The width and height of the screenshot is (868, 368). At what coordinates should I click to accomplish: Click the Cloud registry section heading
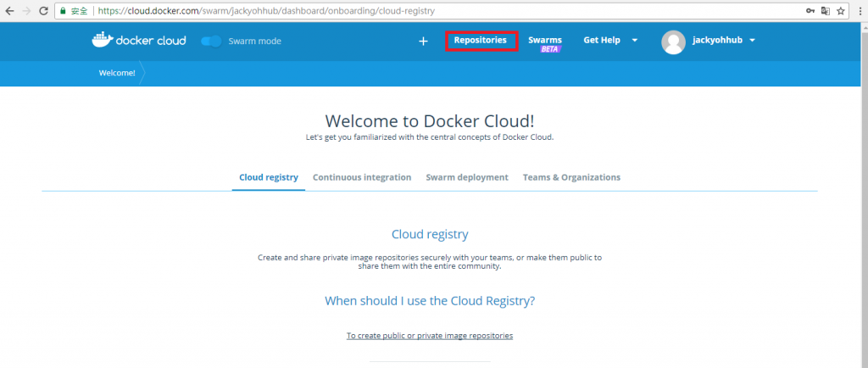click(x=430, y=234)
